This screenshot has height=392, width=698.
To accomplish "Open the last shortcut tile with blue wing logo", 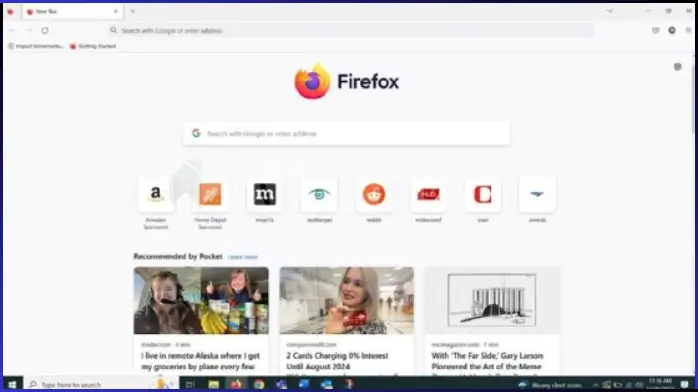I will click(x=537, y=194).
